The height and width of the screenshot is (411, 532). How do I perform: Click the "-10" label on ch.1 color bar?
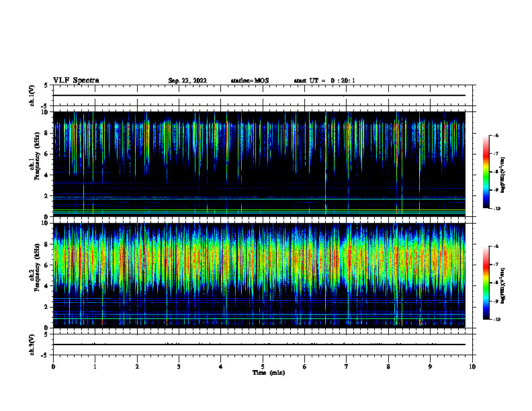pos(496,209)
